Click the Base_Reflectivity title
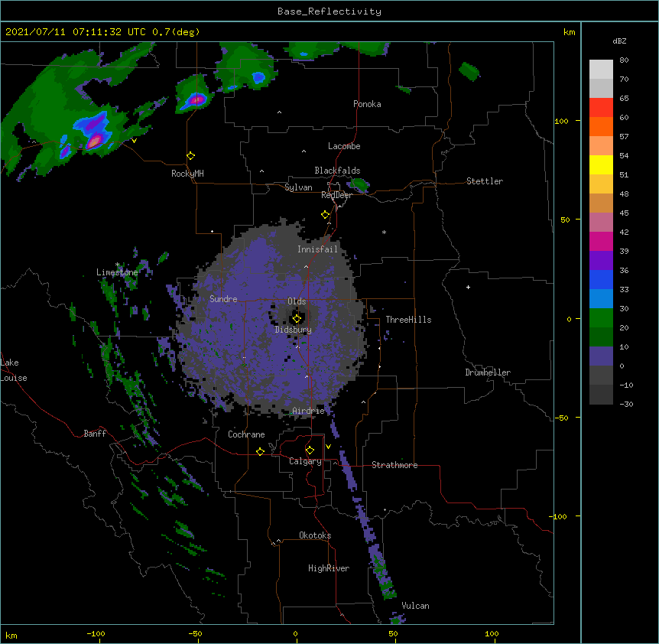This screenshot has width=659, height=644. [329, 11]
